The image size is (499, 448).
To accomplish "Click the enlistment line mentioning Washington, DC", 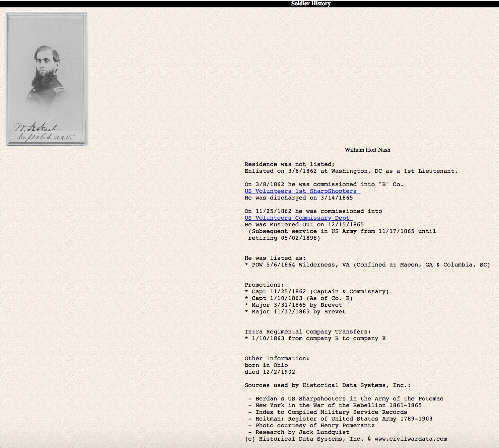I will click(351, 171).
